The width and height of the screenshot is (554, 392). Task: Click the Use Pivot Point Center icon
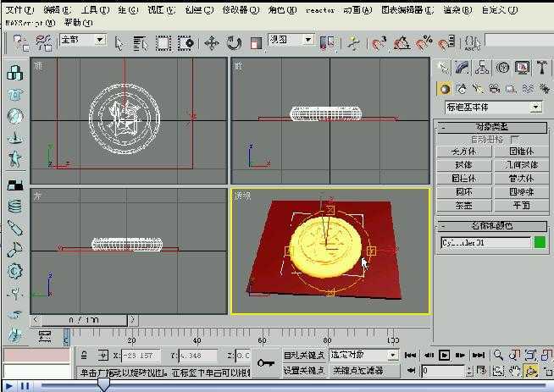(x=327, y=43)
